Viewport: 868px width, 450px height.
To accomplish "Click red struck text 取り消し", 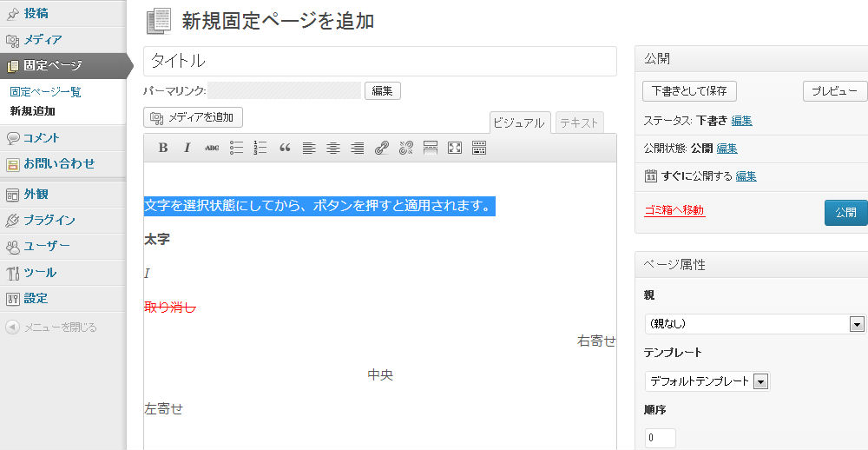I will click(x=170, y=307).
